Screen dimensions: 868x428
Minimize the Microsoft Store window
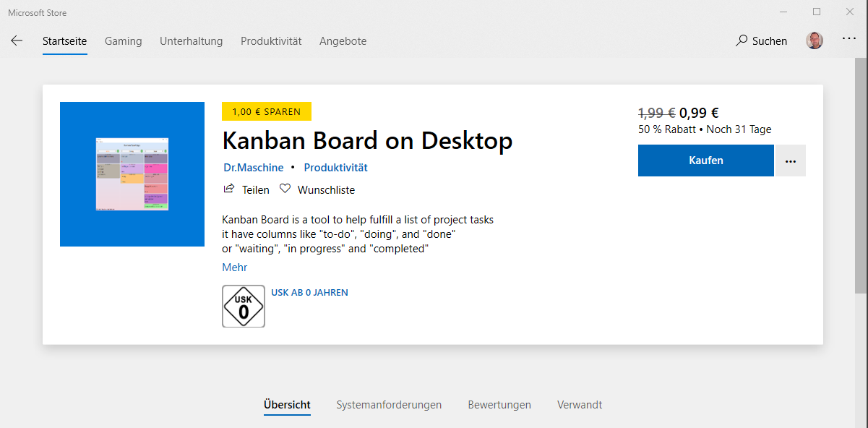tap(783, 12)
